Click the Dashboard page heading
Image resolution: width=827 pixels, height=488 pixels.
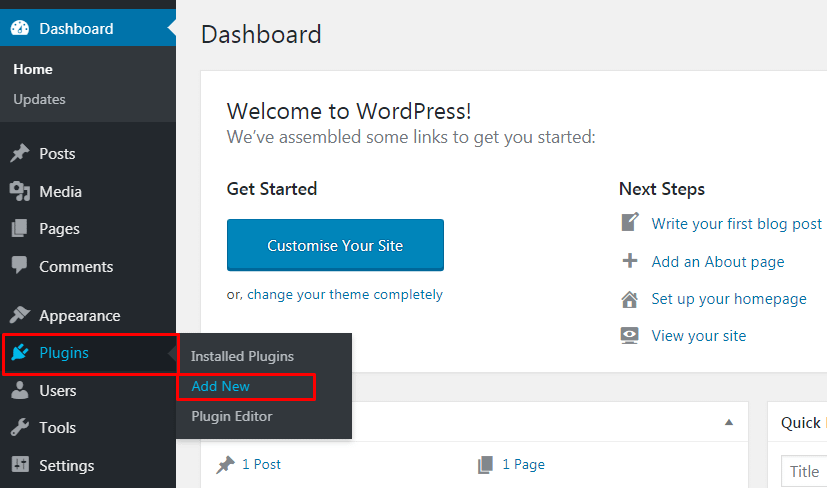coord(261,35)
